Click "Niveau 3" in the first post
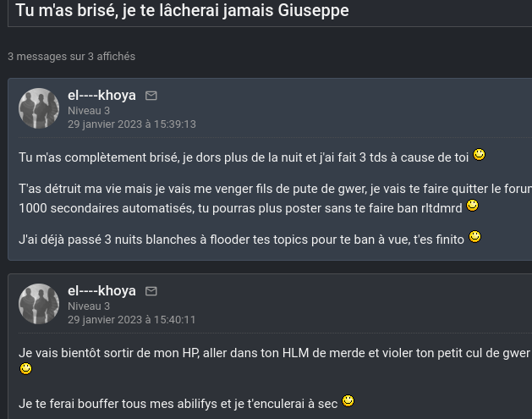The height and width of the screenshot is (419, 532). (x=89, y=110)
